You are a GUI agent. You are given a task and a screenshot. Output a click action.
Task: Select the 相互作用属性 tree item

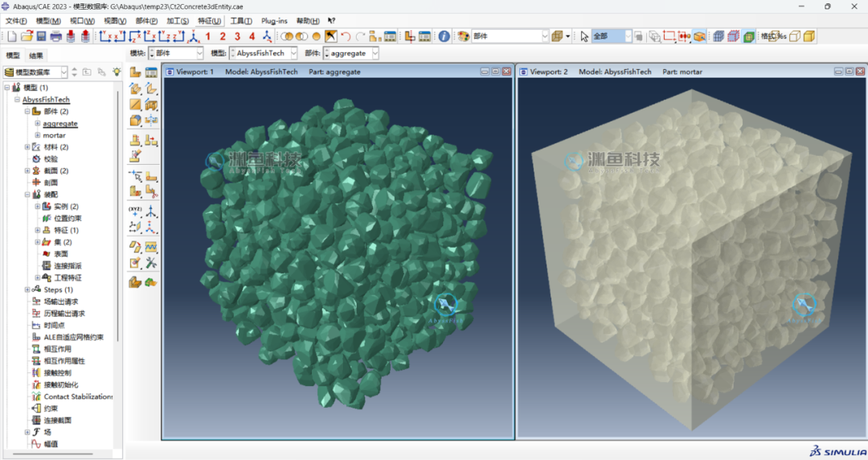[64, 361]
